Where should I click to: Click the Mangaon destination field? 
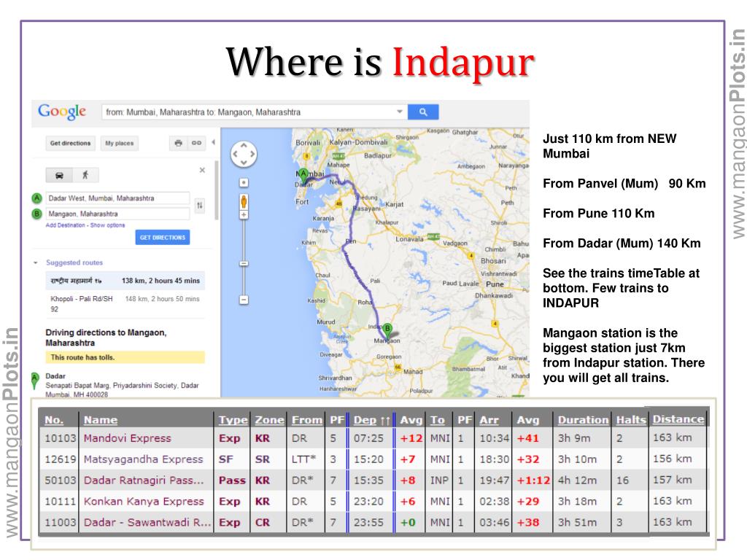(x=117, y=214)
